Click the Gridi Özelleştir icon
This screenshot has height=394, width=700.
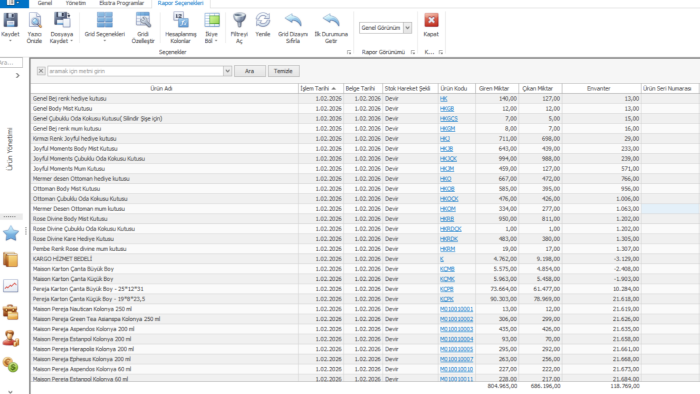(143, 21)
